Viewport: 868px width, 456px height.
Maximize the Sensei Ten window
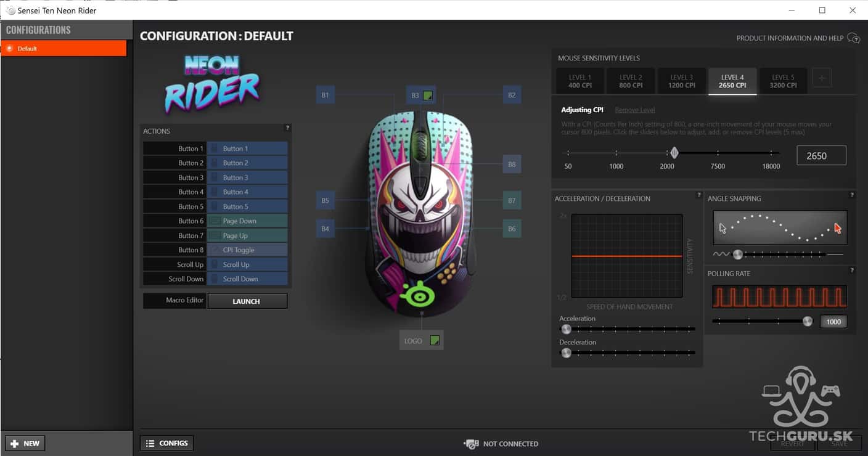822,10
